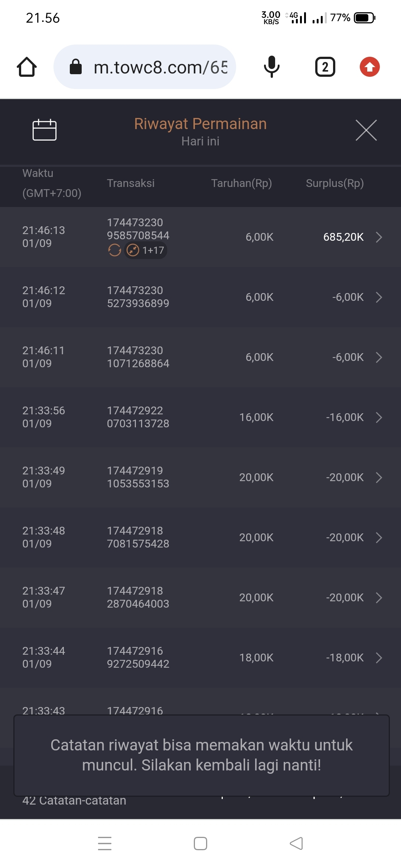Tap the Android back triangle button
401x868 pixels.
click(296, 843)
